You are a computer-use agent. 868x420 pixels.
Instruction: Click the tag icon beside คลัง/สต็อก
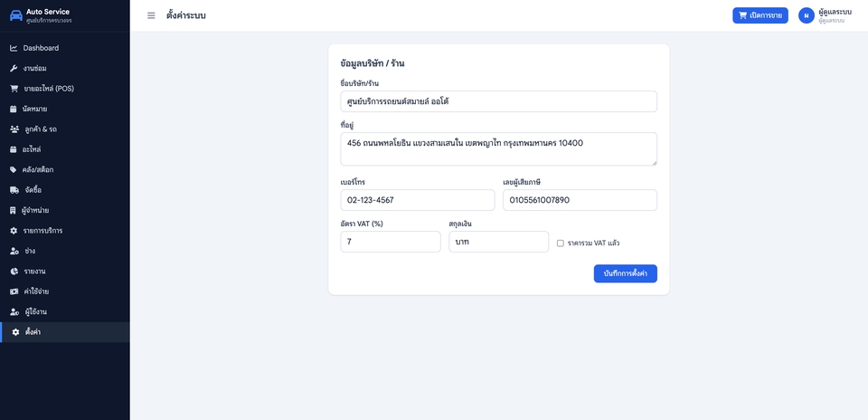(14, 169)
